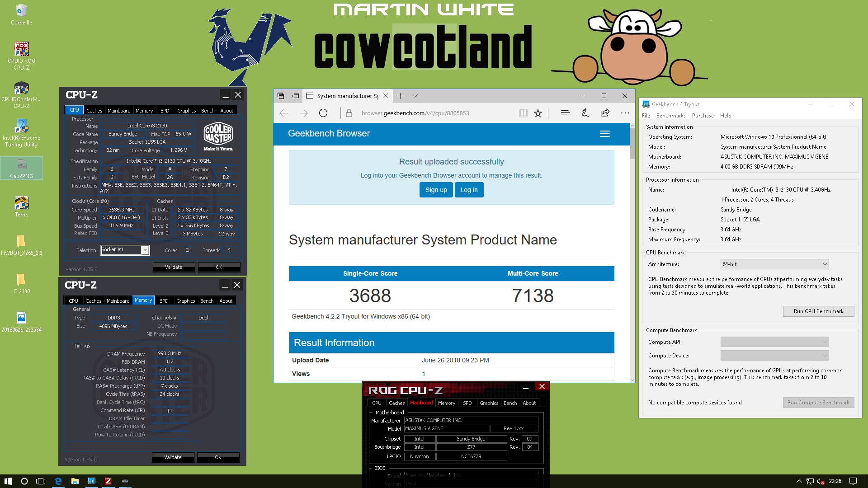Show hidden system tray icons

[x=799, y=481]
